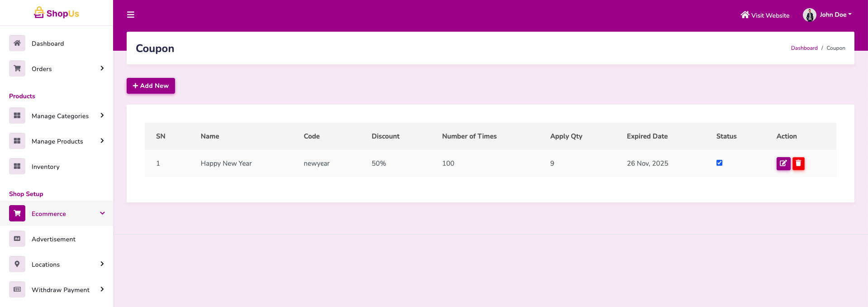Click the Withdraw Payment icon
This screenshot has width=868, height=307.
tap(17, 290)
